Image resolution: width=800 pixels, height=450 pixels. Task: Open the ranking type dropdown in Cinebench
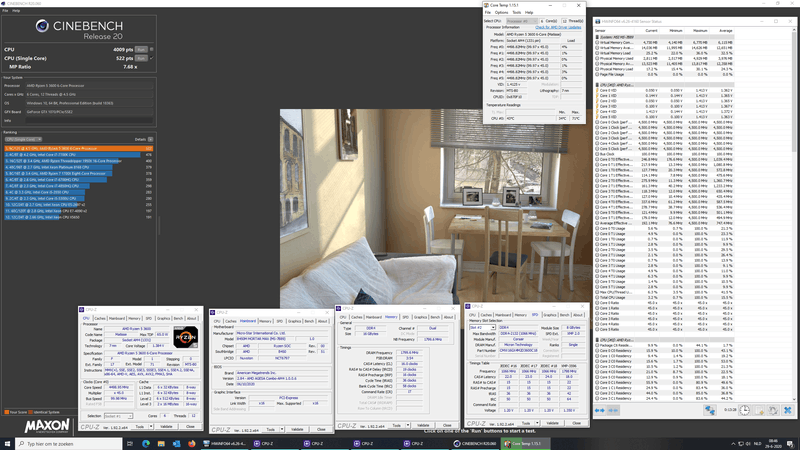23,139
